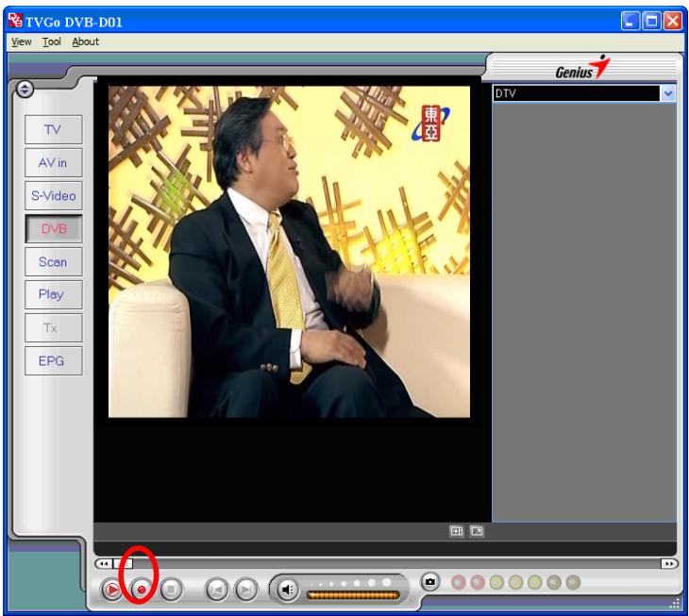Open the EPG program guide
Screen dimensions: 689x616
click(x=54, y=361)
